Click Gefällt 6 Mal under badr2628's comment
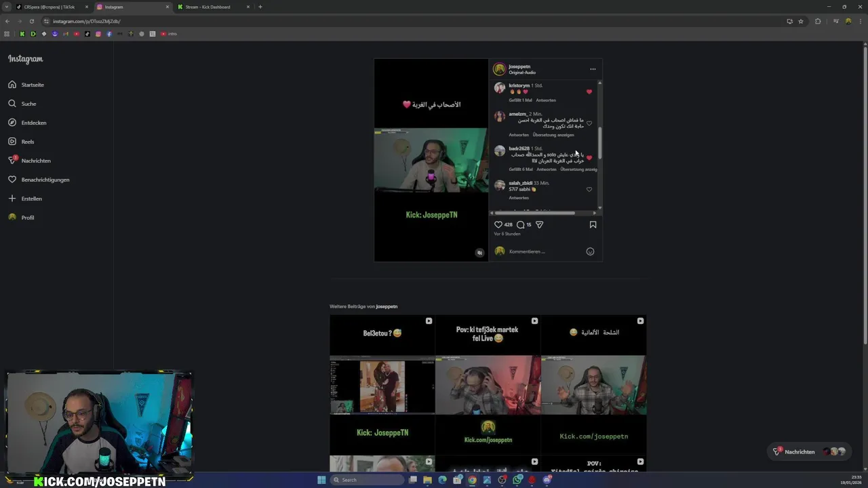 [521, 169]
